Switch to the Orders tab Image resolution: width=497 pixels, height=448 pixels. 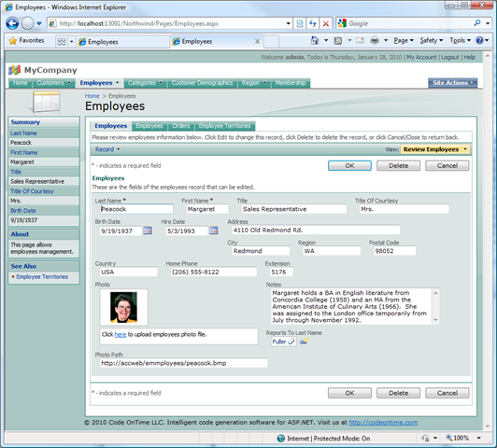click(x=180, y=126)
